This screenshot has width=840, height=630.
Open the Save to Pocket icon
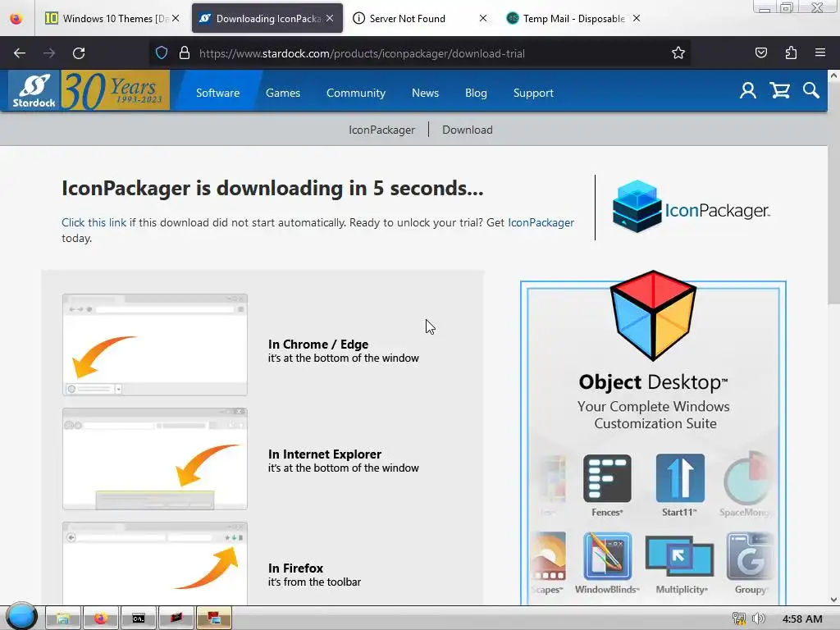coord(760,53)
